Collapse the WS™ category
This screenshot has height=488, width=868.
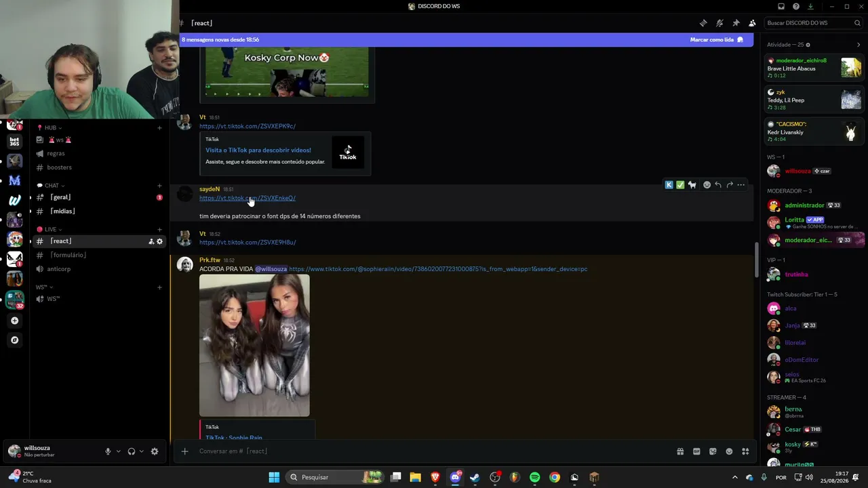(44, 287)
